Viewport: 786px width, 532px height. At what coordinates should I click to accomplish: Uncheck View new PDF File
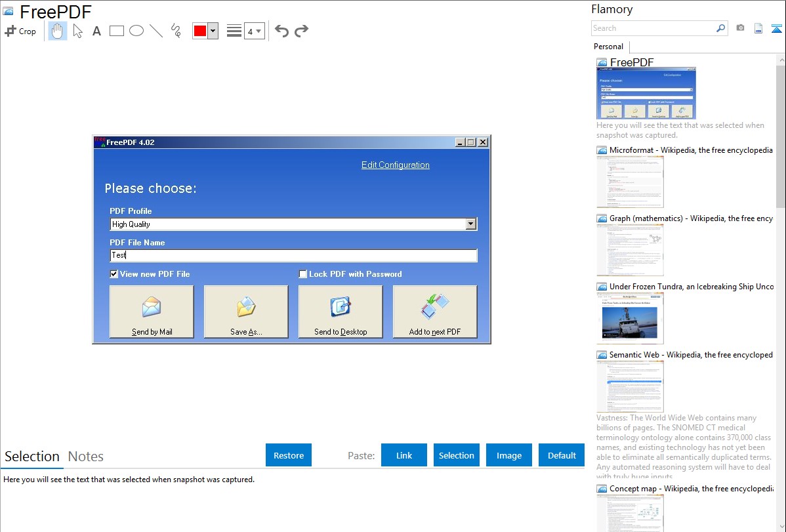(x=114, y=274)
